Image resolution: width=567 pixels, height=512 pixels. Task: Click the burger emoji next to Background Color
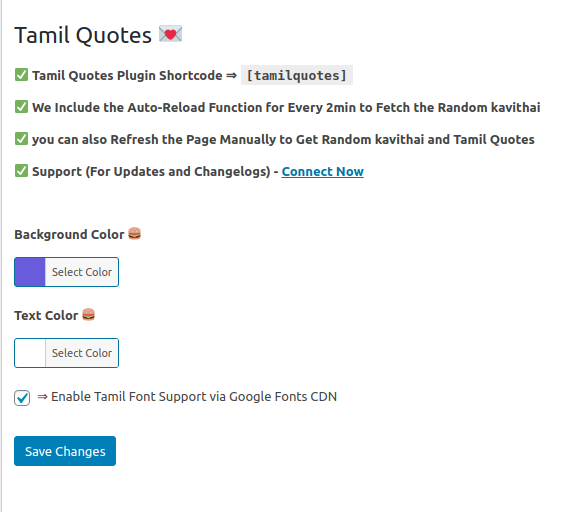(x=135, y=234)
